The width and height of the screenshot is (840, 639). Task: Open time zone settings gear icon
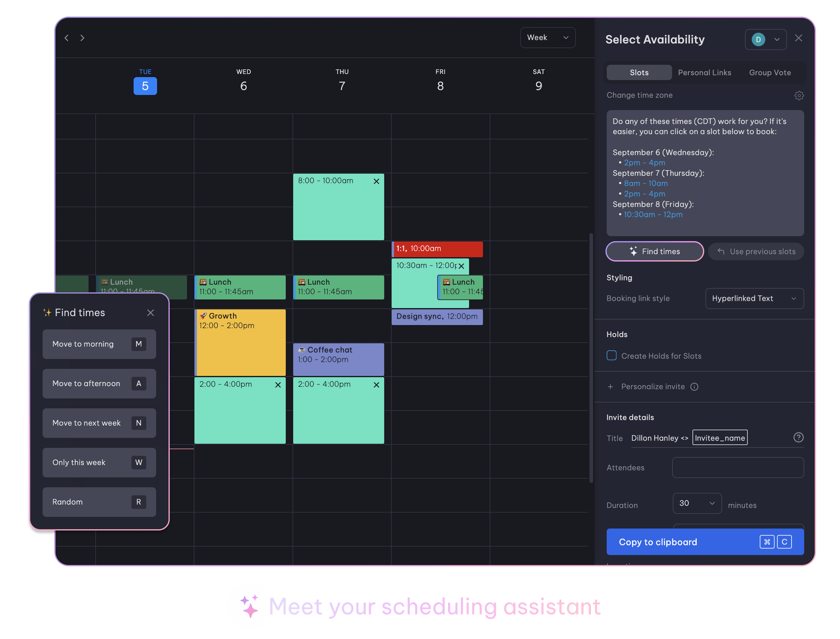coord(799,96)
